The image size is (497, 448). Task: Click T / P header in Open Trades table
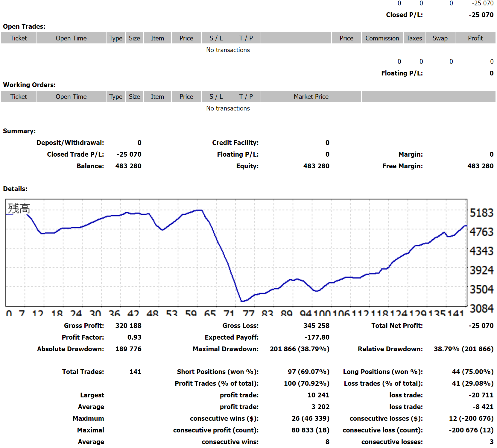(x=246, y=38)
